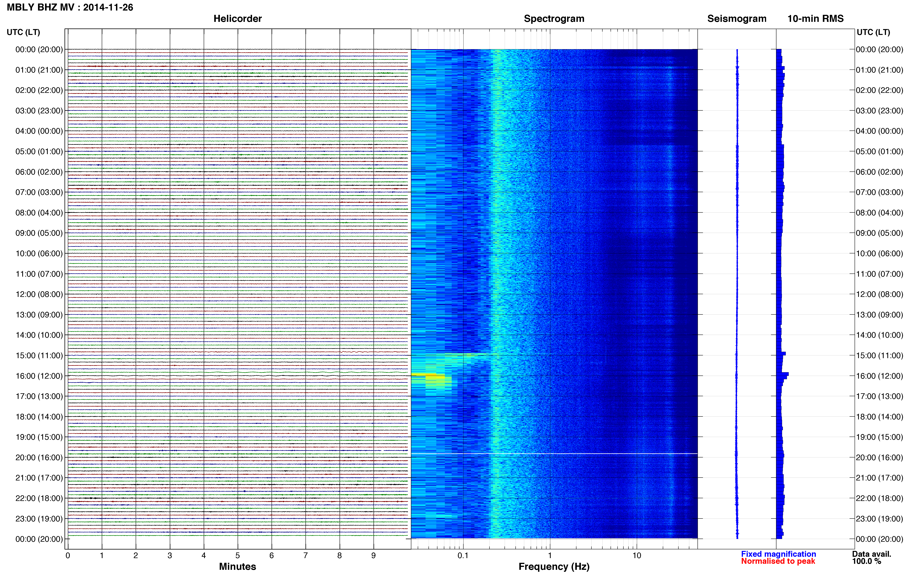This screenshot has height=578, width=924.
Task: Select the left time label '02:00 (22:00)'
Action: tap(39, 90)
